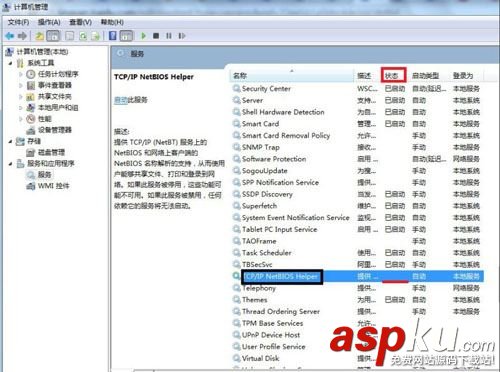The width and height of the screenshot is (500, 372).
Task: Click the Back arrow toolbar icon
Action: click(9, 36)
